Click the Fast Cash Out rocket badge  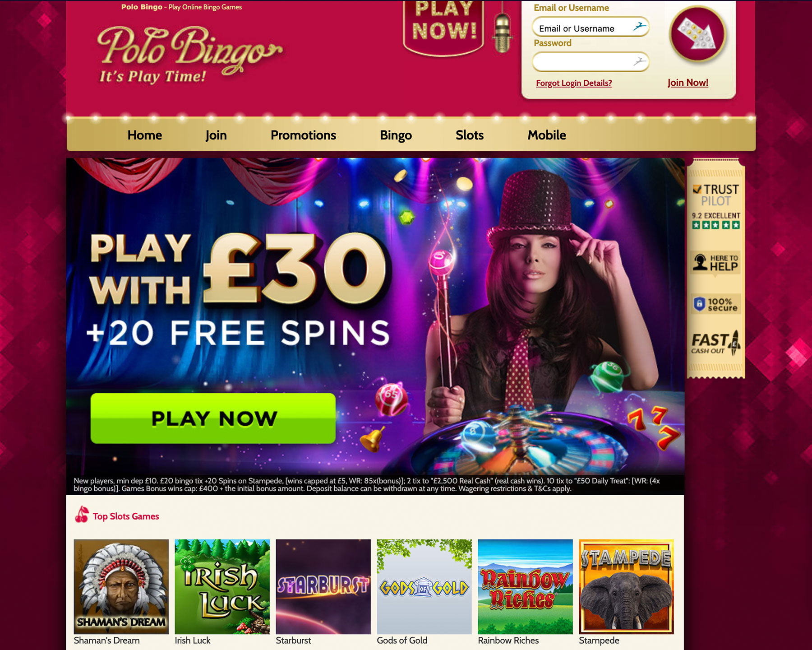point(715,343)
